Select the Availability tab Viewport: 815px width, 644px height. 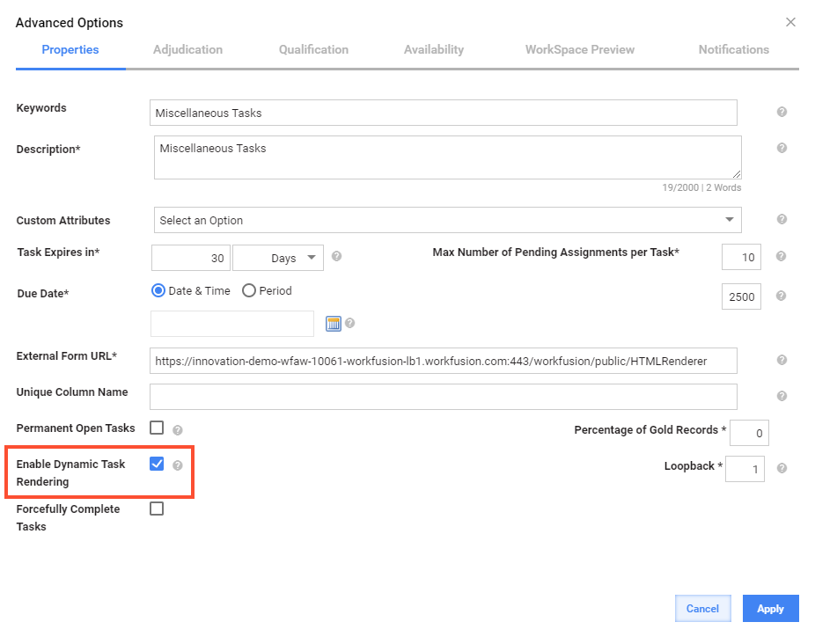click(x=434, y=50)
